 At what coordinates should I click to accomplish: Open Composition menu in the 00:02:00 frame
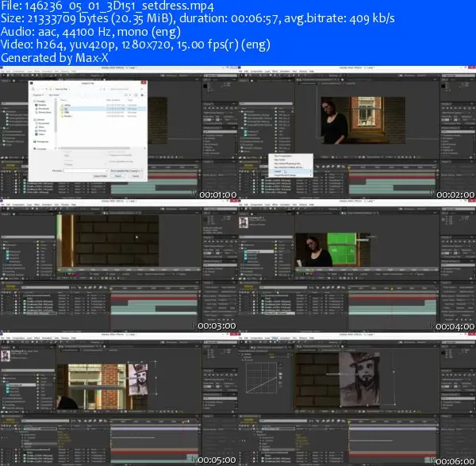(x=257, y=71)
